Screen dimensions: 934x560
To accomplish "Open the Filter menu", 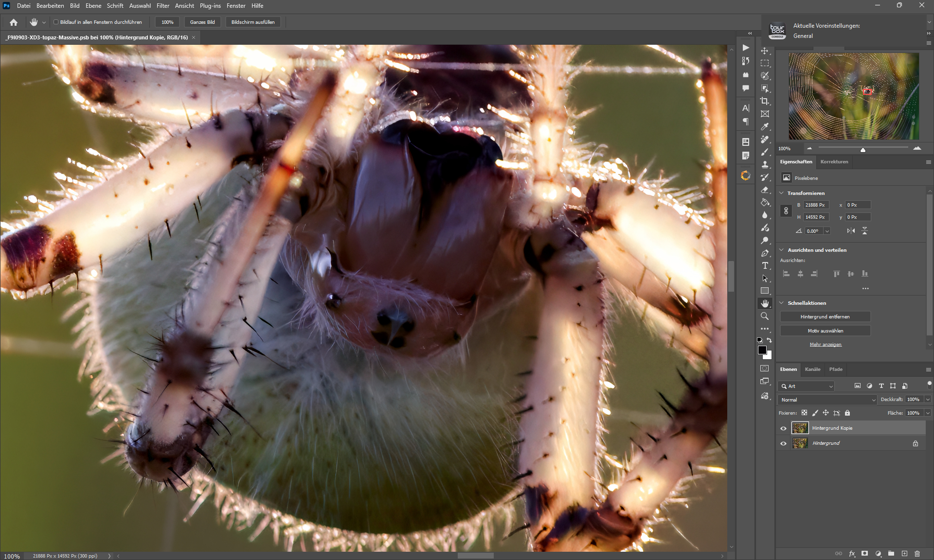I will [x=162, y=6].
